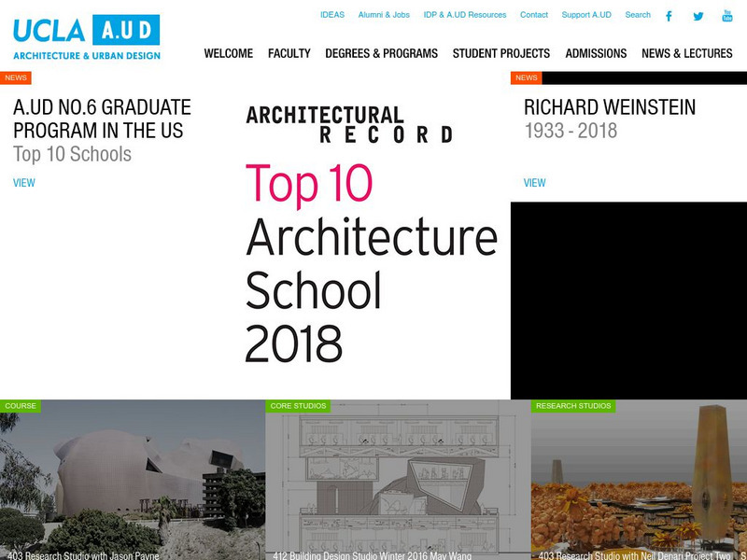Viewport: 747px width, 560px height.
Task: Open the Richard Weinstein headline
Action: 610,107
